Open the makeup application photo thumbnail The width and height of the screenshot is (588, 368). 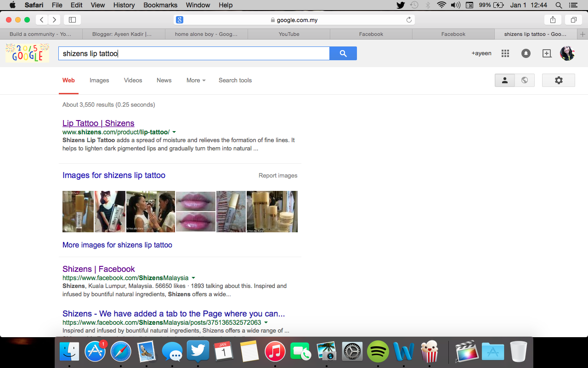[x=151, y=212]
